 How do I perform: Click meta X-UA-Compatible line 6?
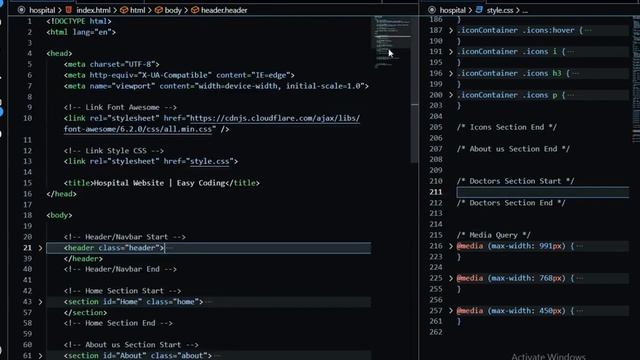[179, 76]
